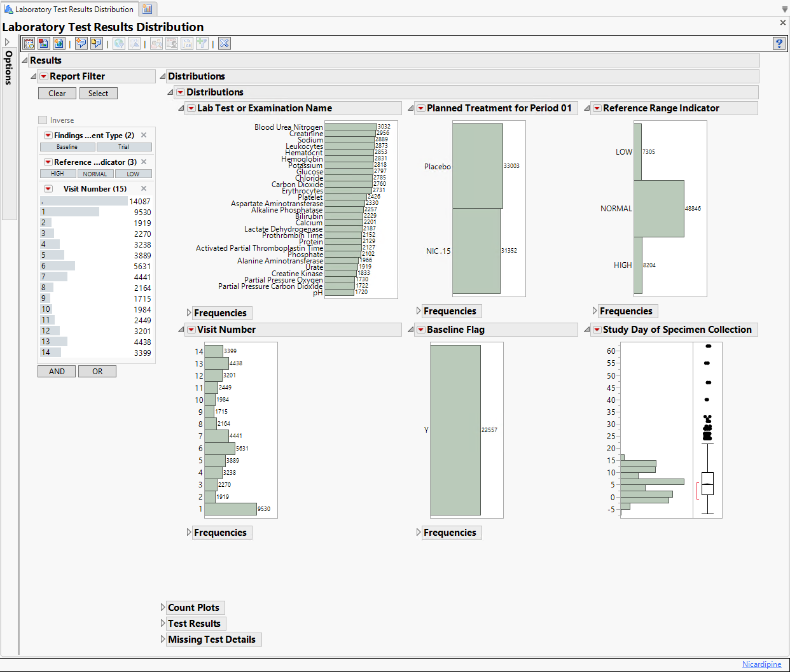Select the Laboratory Test Results Distribution tab

69,10
